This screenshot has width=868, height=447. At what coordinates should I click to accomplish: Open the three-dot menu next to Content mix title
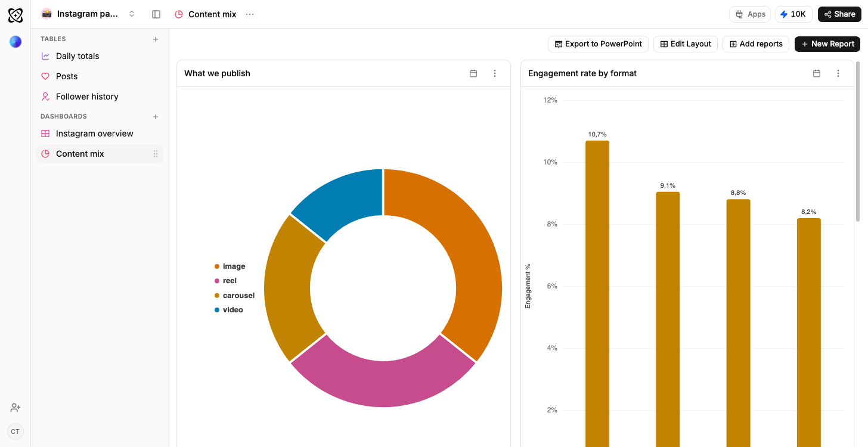coord(250,14)
